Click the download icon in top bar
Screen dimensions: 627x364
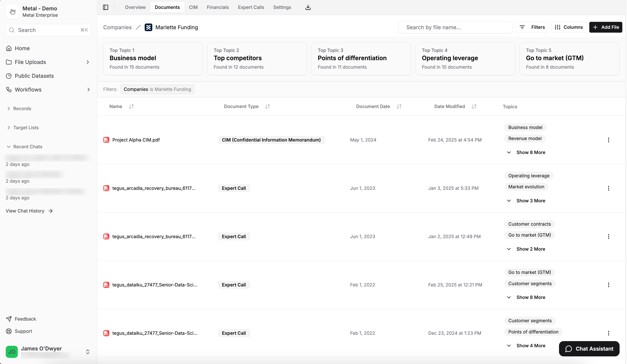[x=308, y=7]
